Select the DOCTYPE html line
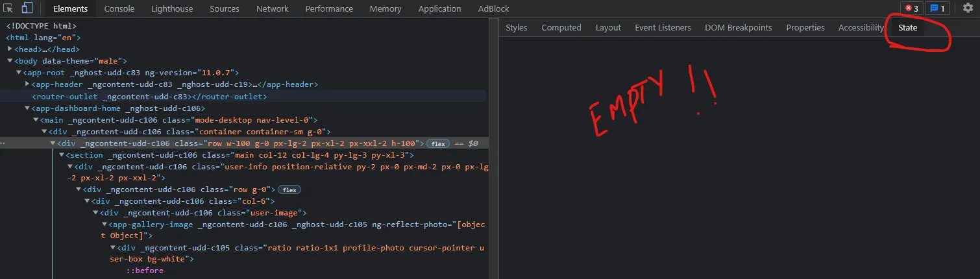The height and width of the screenshot is (279, 980). pyautogui.click(x=42, y=26)
